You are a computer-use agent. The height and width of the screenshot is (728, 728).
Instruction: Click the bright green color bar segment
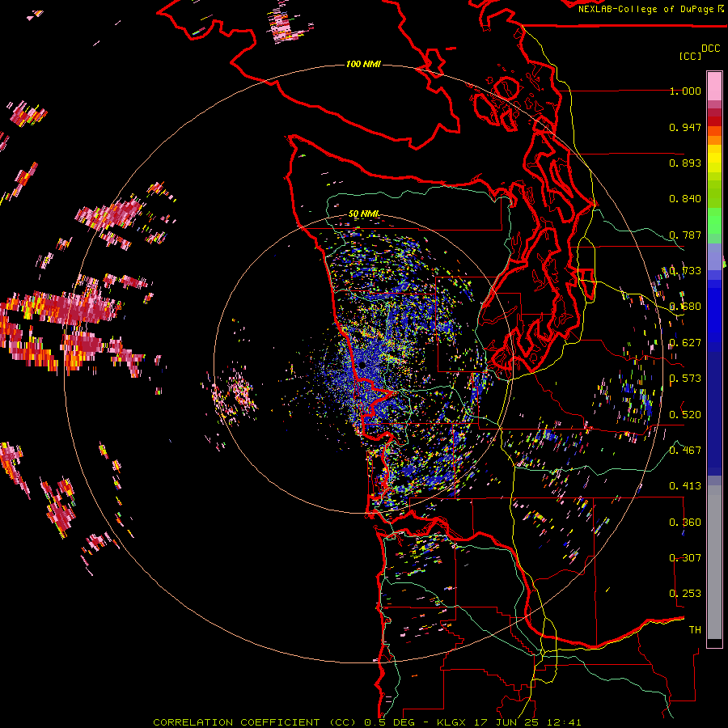pos(714,221)
